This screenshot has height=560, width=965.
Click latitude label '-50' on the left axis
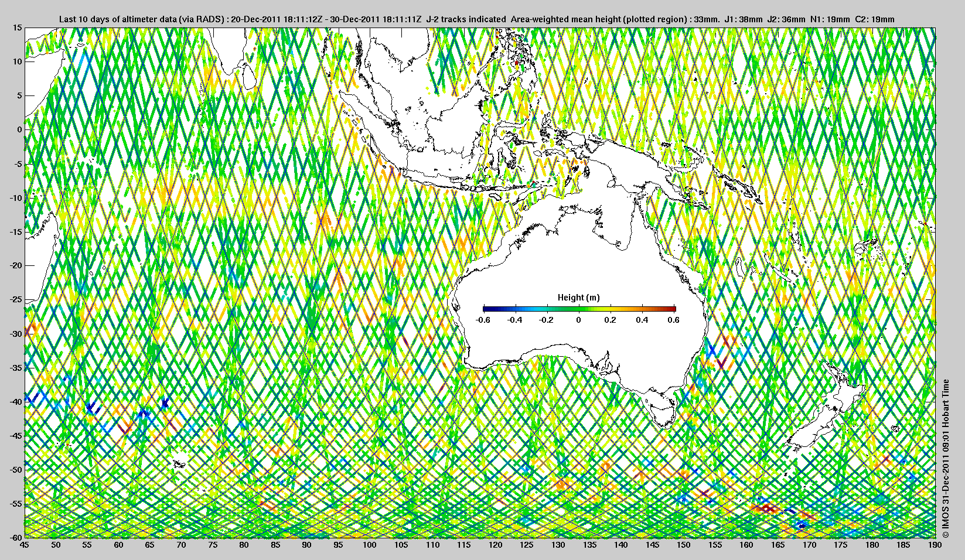[16, 469]
